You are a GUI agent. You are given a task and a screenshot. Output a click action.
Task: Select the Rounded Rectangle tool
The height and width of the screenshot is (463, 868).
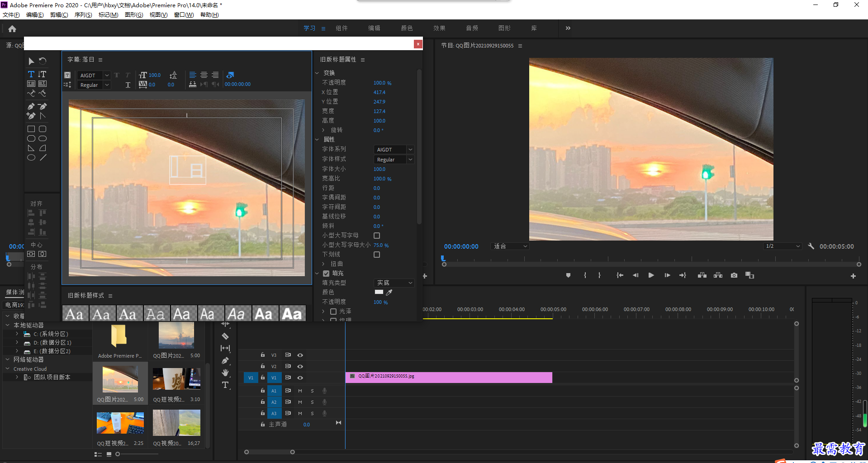tap(43, 129)
